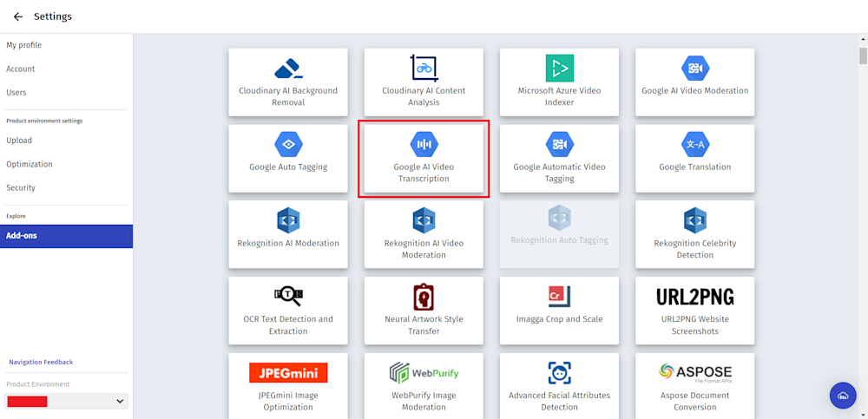Click the Google Translation label

point(695,167)
